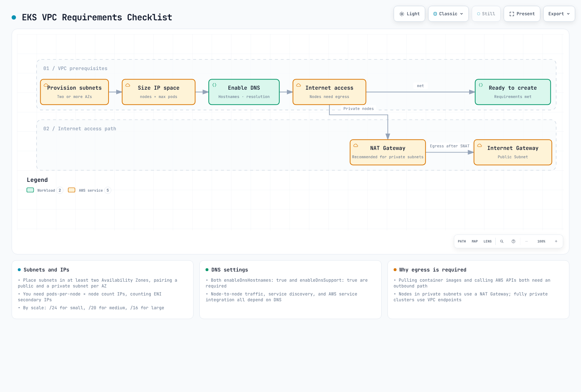Select the Provision subnets node
Image resolution: width=581 pixels, height=392 pixels.
(x=74, y=92)
